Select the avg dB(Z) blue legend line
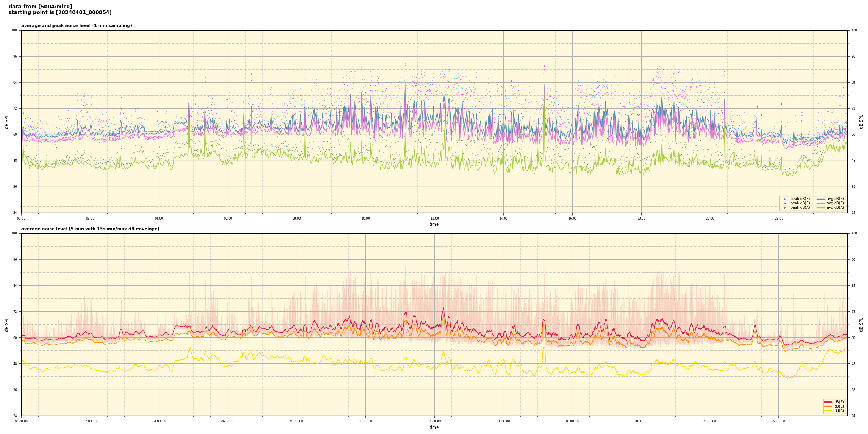 821,199
